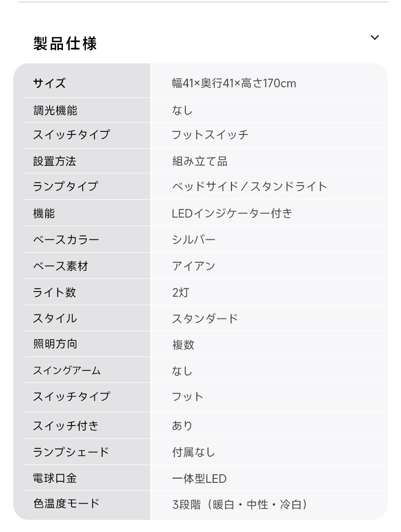Select the ベースカラー row label
The image size is (401, 532).
66,240
